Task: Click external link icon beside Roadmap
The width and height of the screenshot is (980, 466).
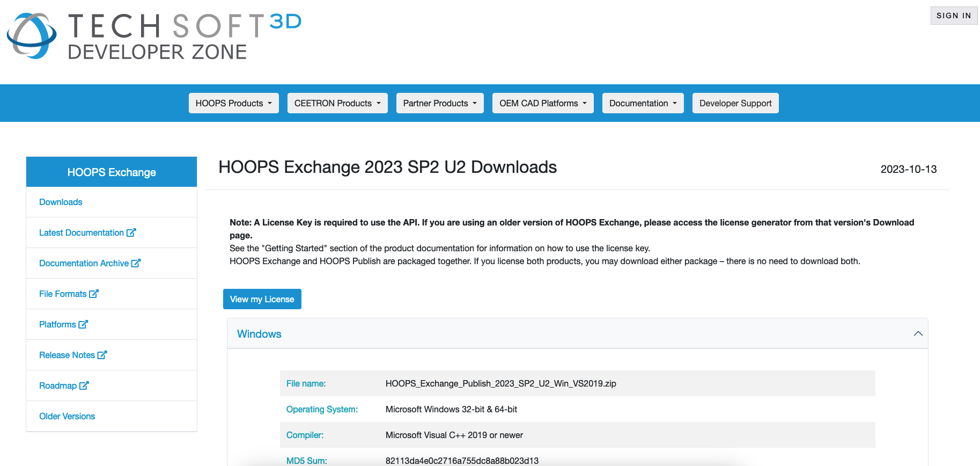Action: pos(84,385)
